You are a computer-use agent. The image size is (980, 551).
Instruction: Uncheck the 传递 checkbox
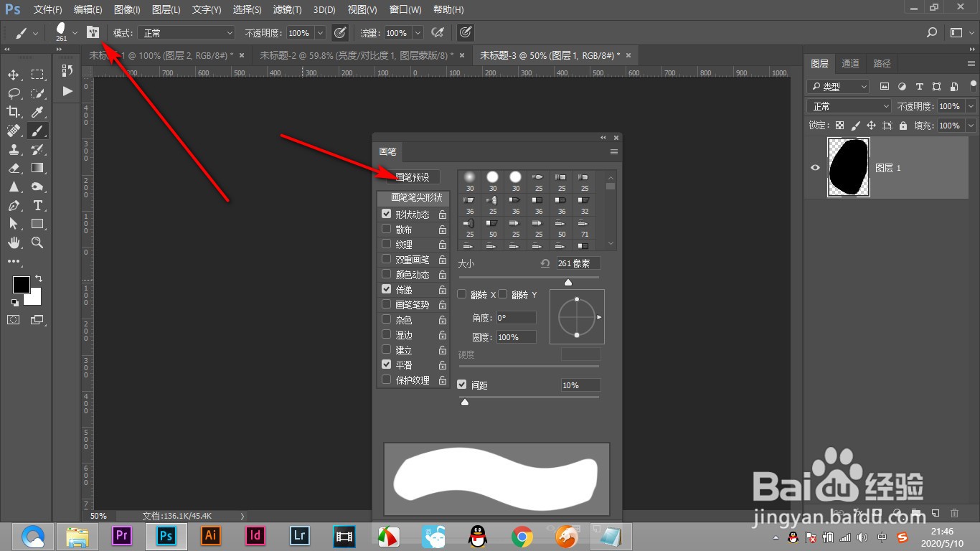click(x=387, y=289)
